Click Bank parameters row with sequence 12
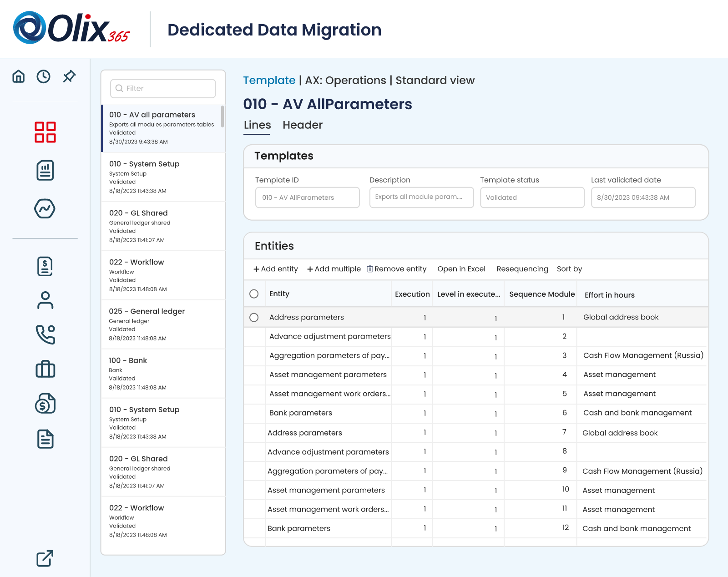Screen dimensions: 728x577 click(475, 528)
